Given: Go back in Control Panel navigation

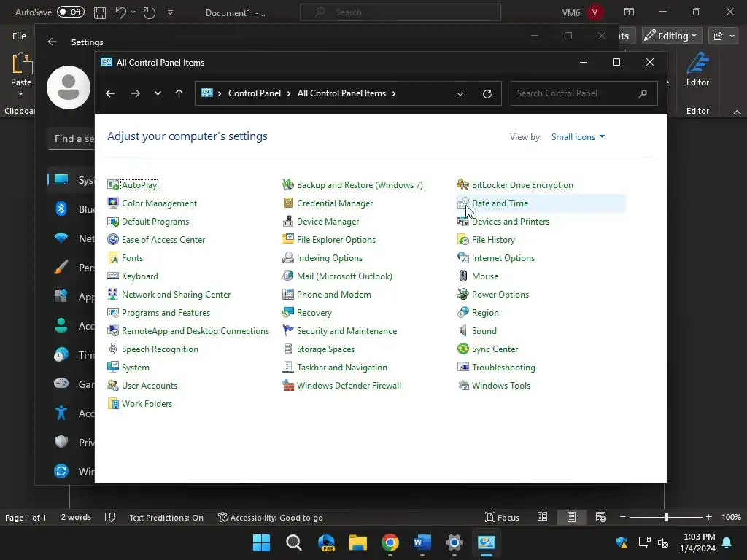Looking at the screenshot, I should (x=110, y=93).
